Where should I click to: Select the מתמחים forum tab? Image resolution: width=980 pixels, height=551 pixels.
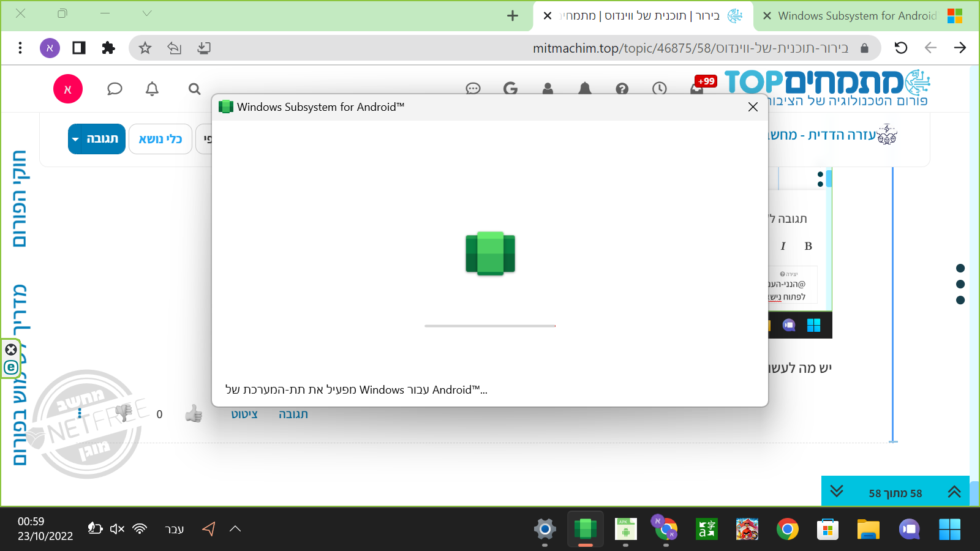click(x=643, y=16)
